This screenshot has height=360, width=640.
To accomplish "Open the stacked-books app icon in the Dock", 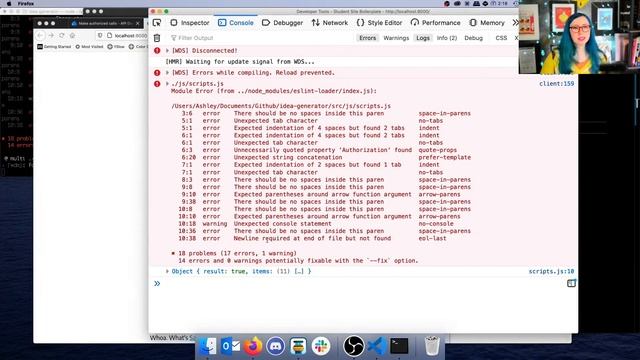I will (298, 346).
